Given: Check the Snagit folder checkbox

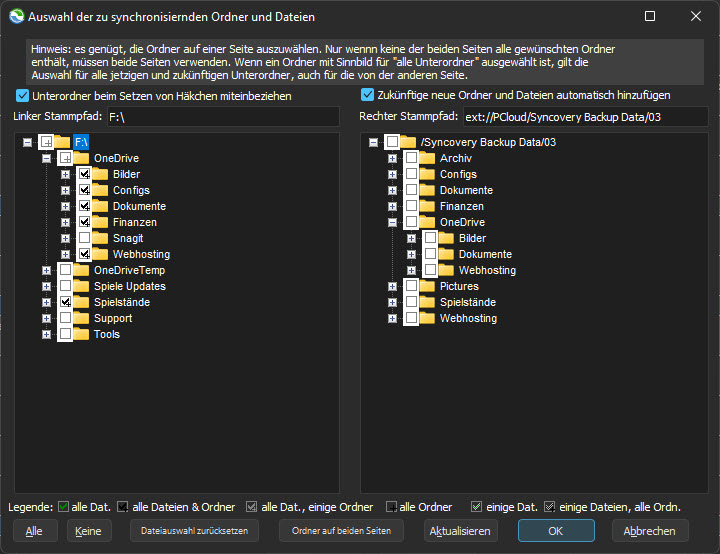Looking at the screenshot, I should click(x=84, y=238).
